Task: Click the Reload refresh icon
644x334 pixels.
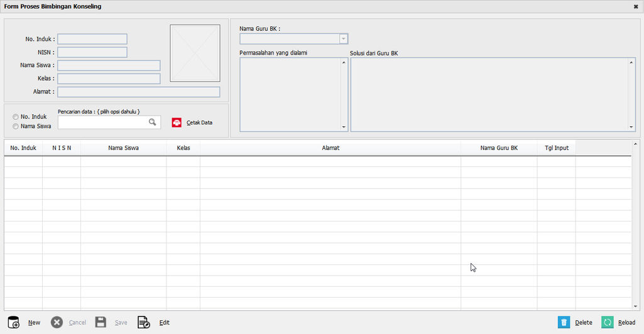Action: 607,322
